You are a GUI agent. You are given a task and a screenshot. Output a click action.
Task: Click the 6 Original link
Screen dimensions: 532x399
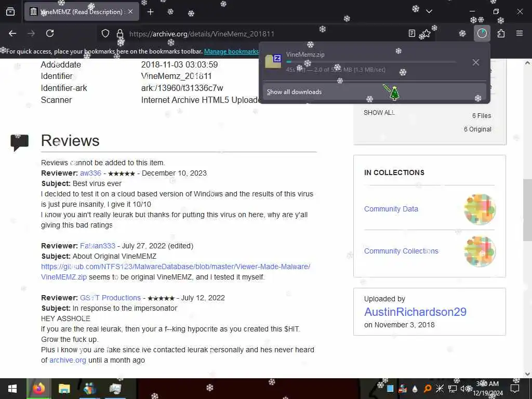click(x=477, y=129)
